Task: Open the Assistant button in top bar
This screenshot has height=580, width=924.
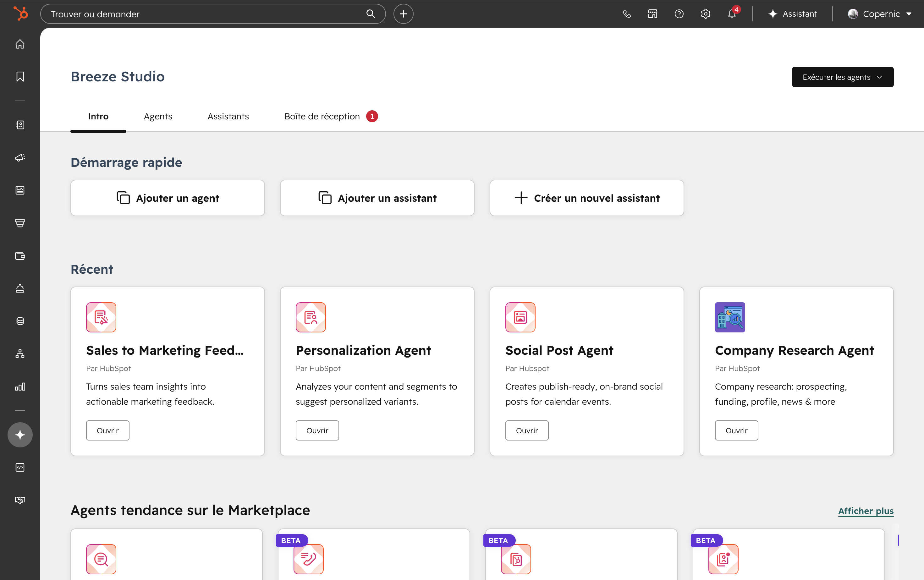Action: coord(792,14)
